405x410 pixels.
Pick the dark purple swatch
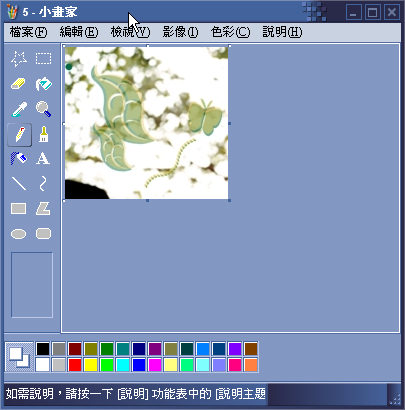[155, 349]
